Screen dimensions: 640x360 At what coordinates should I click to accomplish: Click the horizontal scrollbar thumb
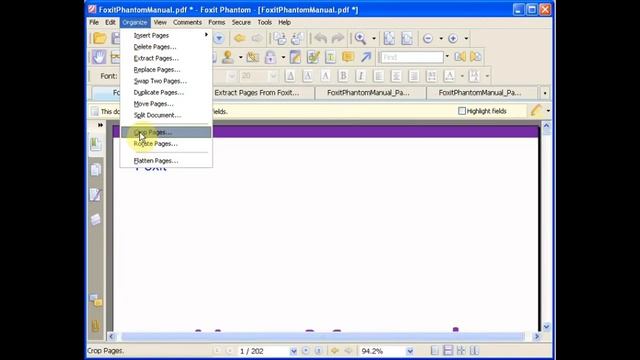(x=323, y=336)
